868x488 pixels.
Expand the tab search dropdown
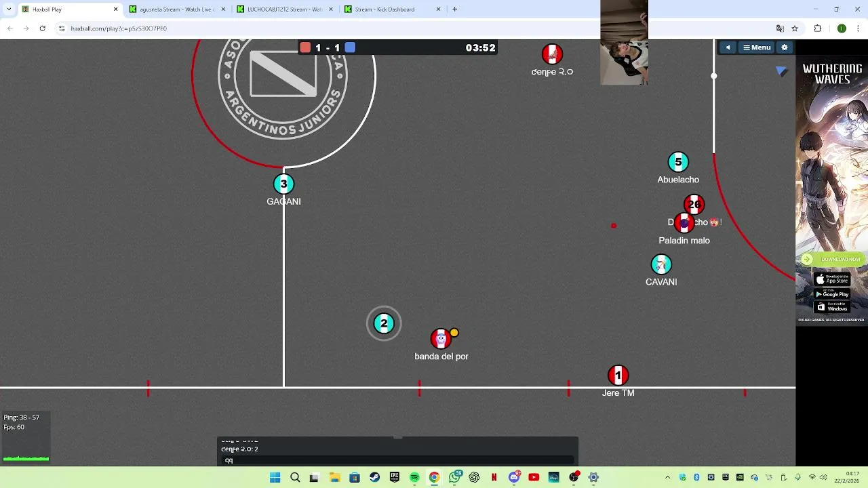pos(9,9)
